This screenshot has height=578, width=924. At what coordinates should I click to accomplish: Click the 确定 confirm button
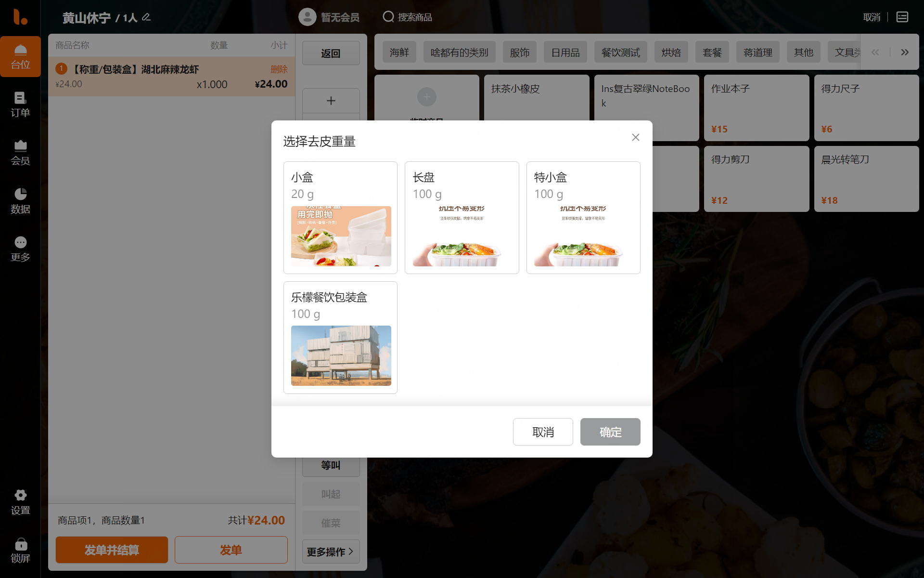click(610, 432)
